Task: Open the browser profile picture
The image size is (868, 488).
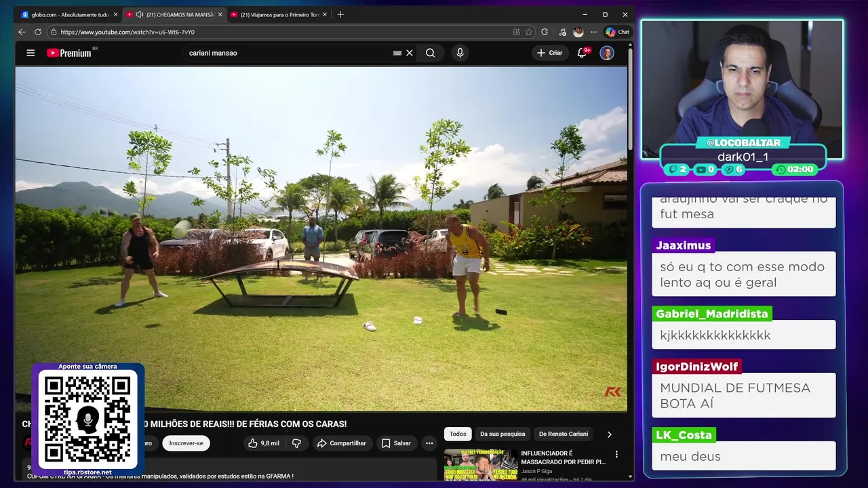Action: tap(578, 32)
